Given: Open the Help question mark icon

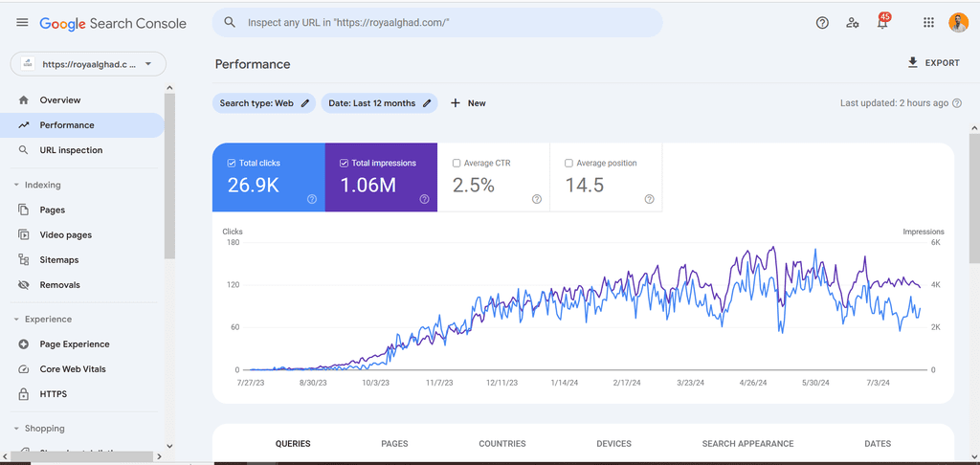Looking at the screenshot, I should pyautogui.click(x=822, y=23).
